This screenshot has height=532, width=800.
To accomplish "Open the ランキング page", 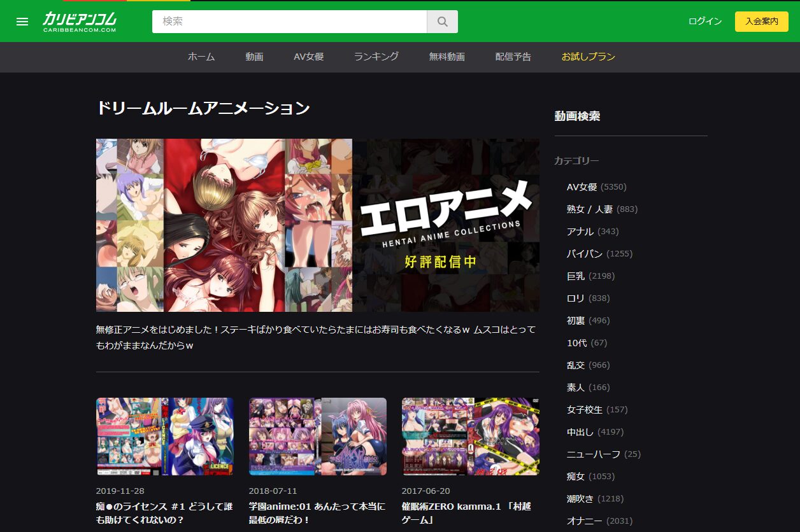I will 376,57.
